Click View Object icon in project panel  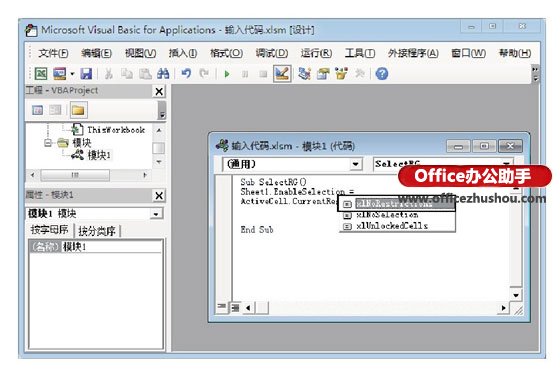55,110
